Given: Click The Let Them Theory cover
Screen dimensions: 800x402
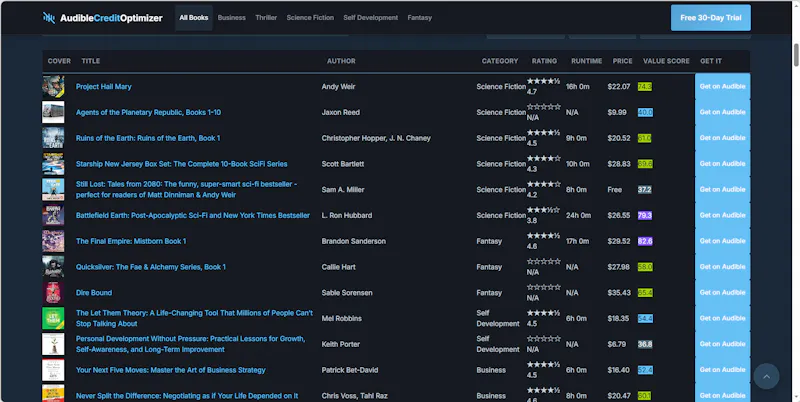Looking at the screenshot, I should point(53,318).
